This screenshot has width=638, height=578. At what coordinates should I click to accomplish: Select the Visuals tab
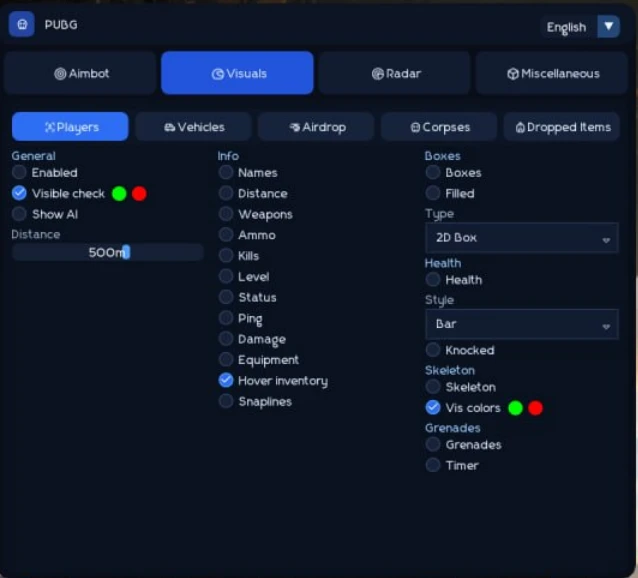click(237, 73)
